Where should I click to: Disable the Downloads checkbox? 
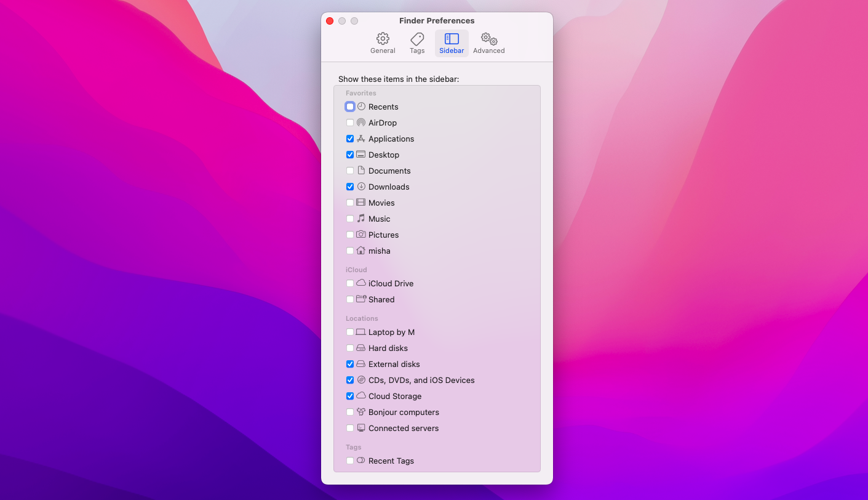[x=350, y=187]
